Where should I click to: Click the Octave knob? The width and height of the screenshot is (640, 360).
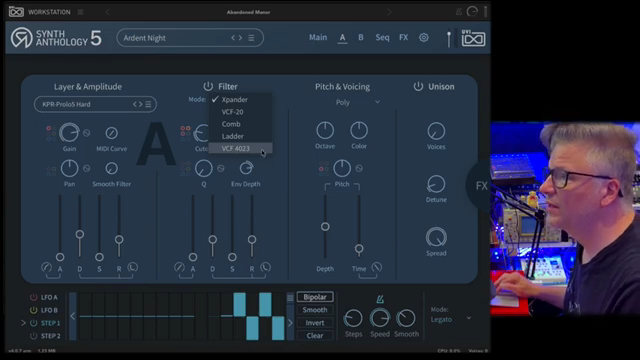click(325, 131)
